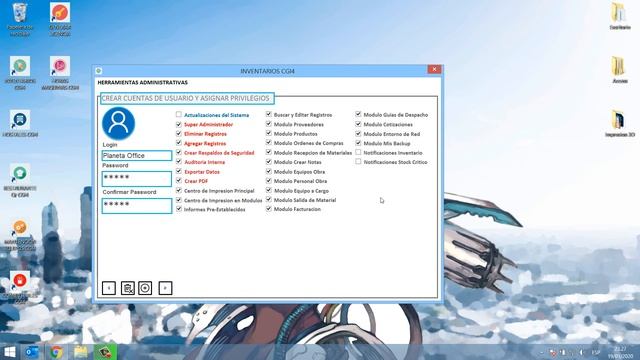Enable Notificaciones Inventario checkbox
This screenshot has width=640, height=360.
point(358,152)
